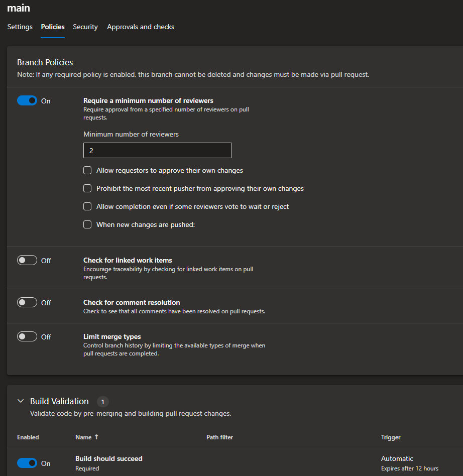The height and width of the screenshot is (476, 463).
Task: Tick Allow completion even if reviewers reject
Action: (x=87, y=207)
